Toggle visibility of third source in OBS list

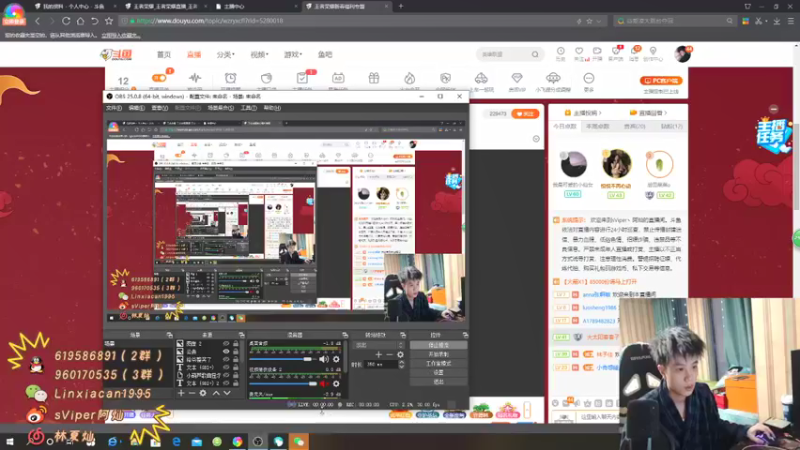pyautogui.click(x=226, y=359)
